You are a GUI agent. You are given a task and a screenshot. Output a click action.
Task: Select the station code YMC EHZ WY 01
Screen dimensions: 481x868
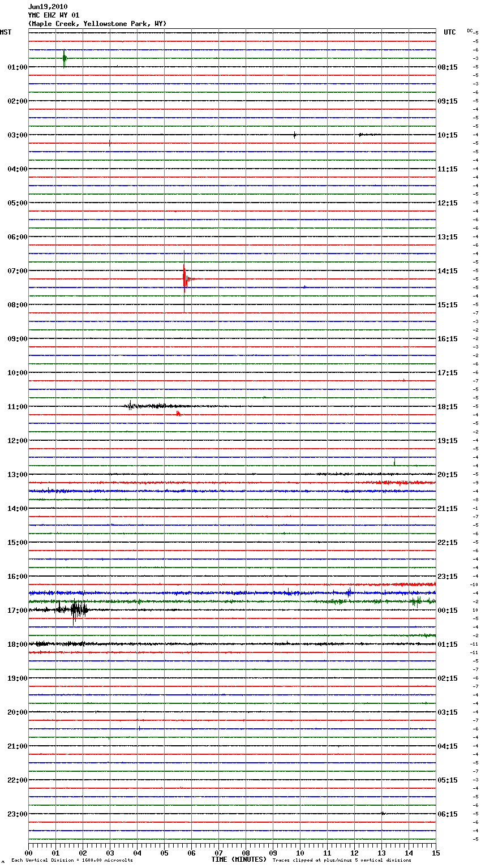pyautogui.click(x=54, y=15)
